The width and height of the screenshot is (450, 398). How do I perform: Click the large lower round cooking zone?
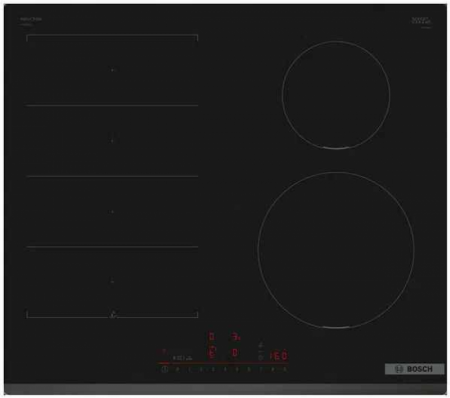pos(336,250)
